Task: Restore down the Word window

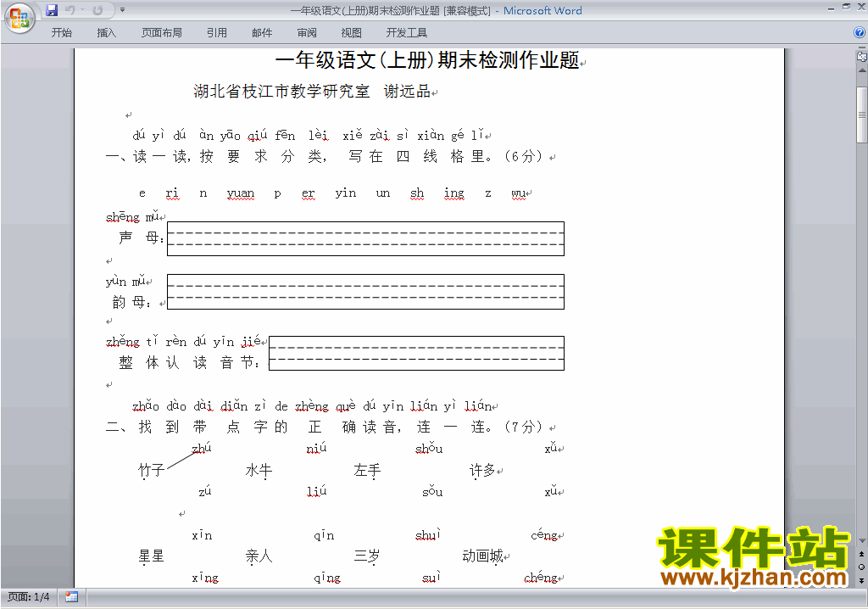Action: click(847, 7)
